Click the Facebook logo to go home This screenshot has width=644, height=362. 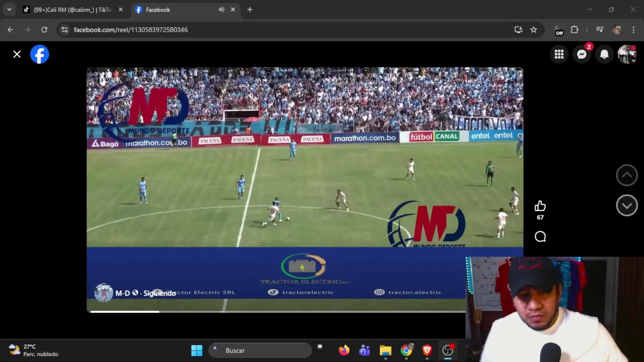pyautogui.click(x=40, y=54)
